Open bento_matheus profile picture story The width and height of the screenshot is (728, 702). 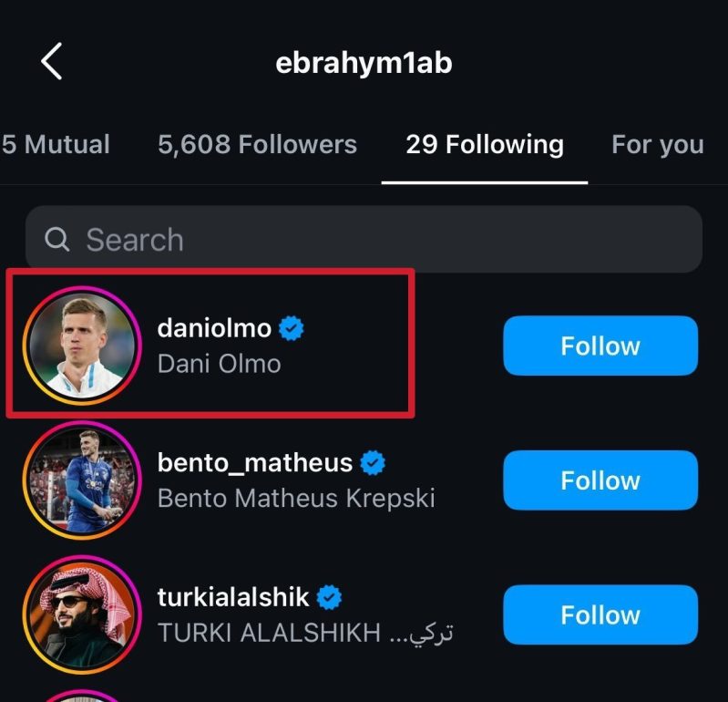[x=82, y=480]
